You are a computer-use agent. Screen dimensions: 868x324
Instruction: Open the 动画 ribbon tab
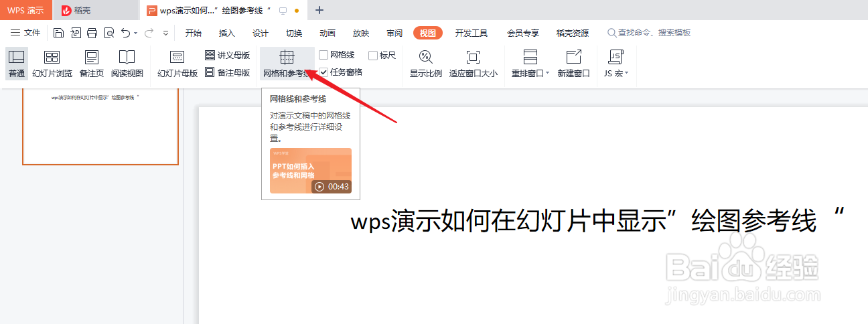328,33
